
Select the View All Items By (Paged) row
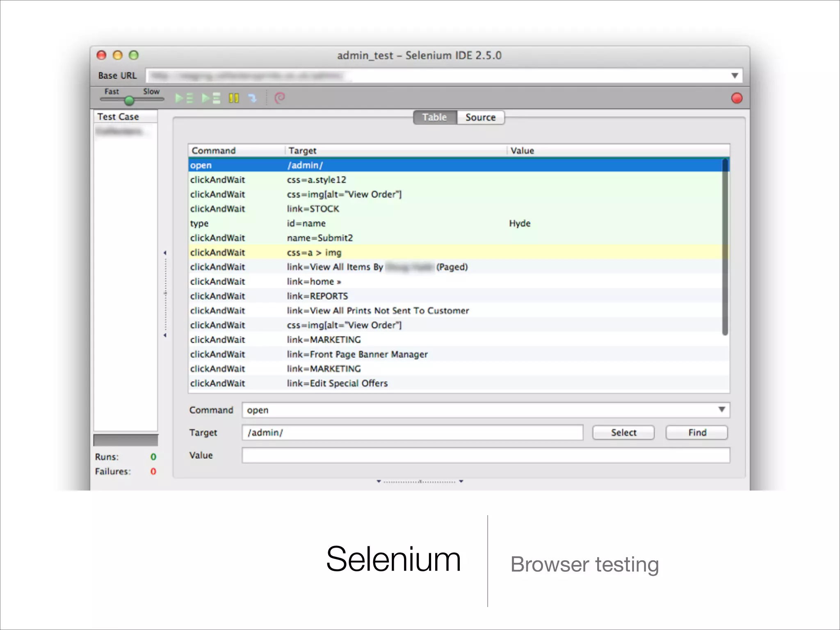(455, 267)
